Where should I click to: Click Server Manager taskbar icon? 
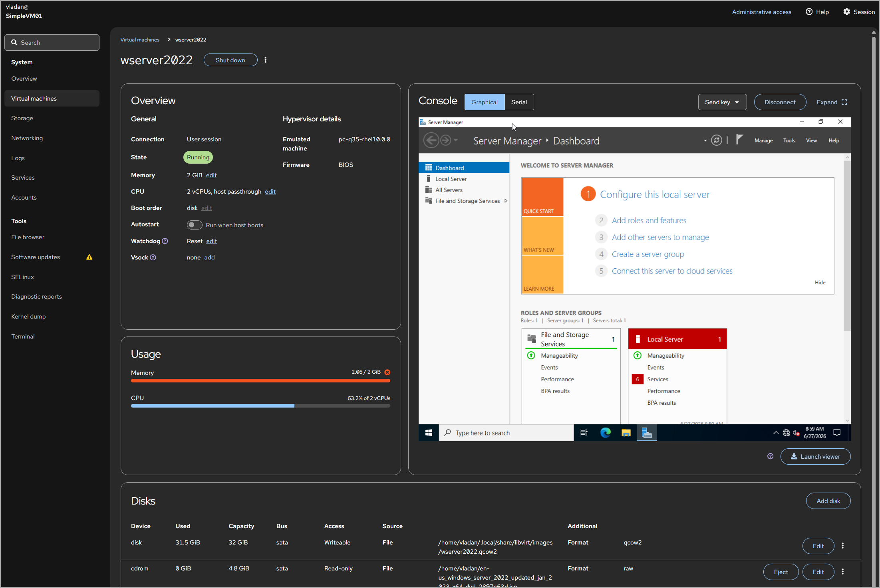647,433
